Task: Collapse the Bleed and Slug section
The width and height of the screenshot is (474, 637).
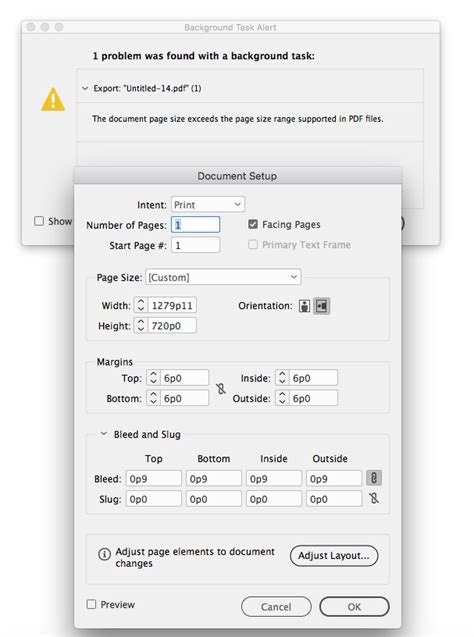Action: click(104, 434)
